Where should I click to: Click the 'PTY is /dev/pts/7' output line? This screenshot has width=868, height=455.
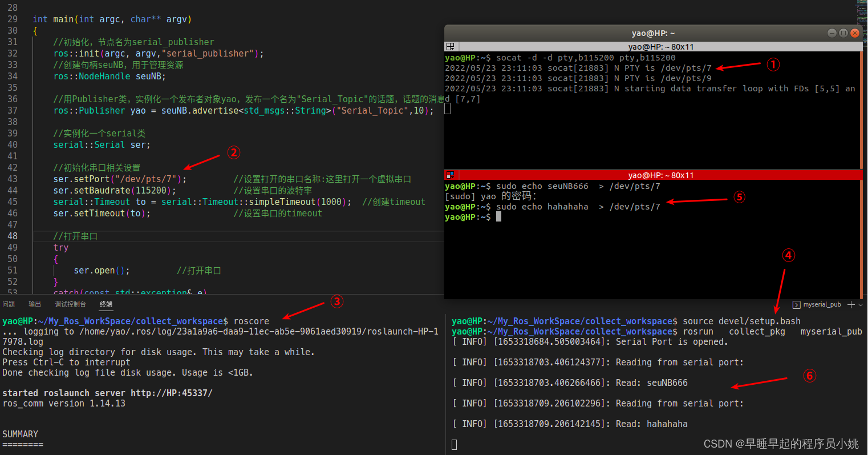(578, 68)
